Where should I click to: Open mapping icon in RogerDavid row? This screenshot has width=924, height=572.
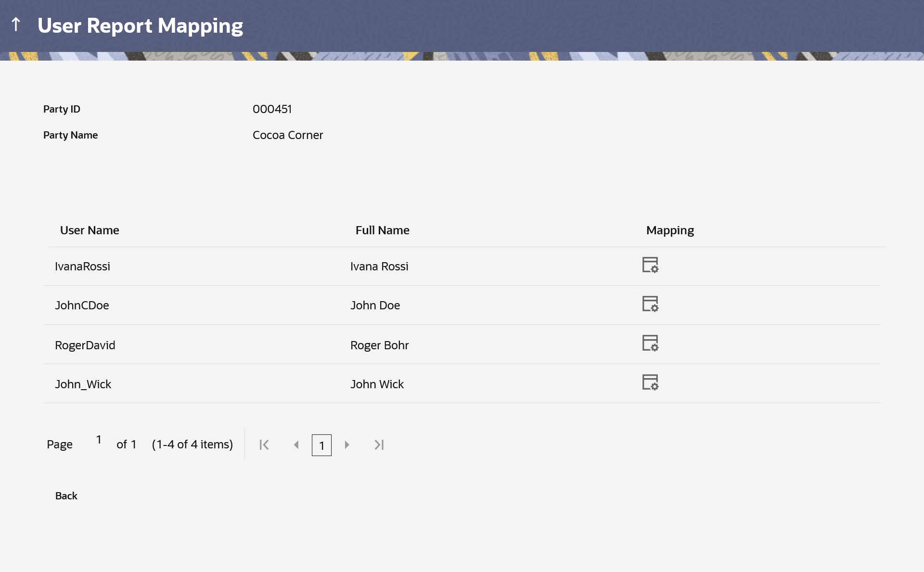650,343
